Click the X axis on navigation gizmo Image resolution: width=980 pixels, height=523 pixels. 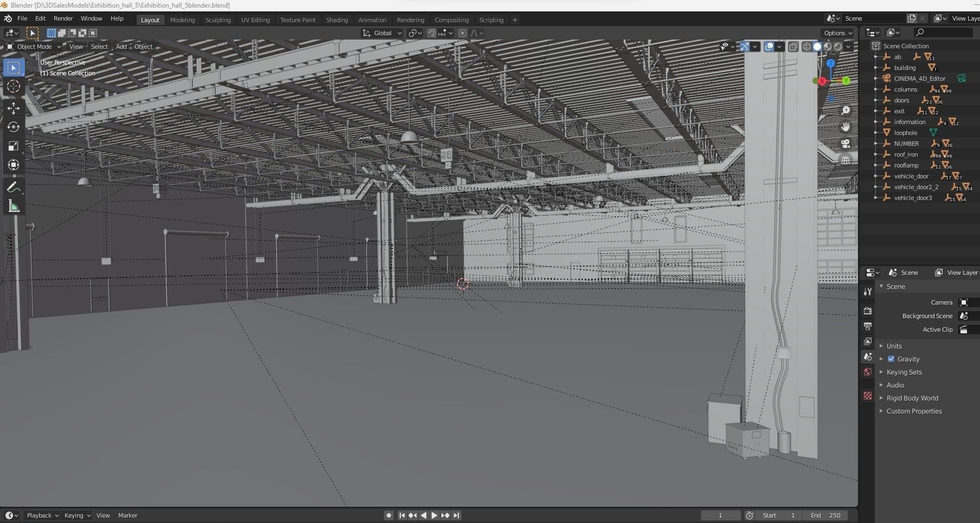coord(822,81)
